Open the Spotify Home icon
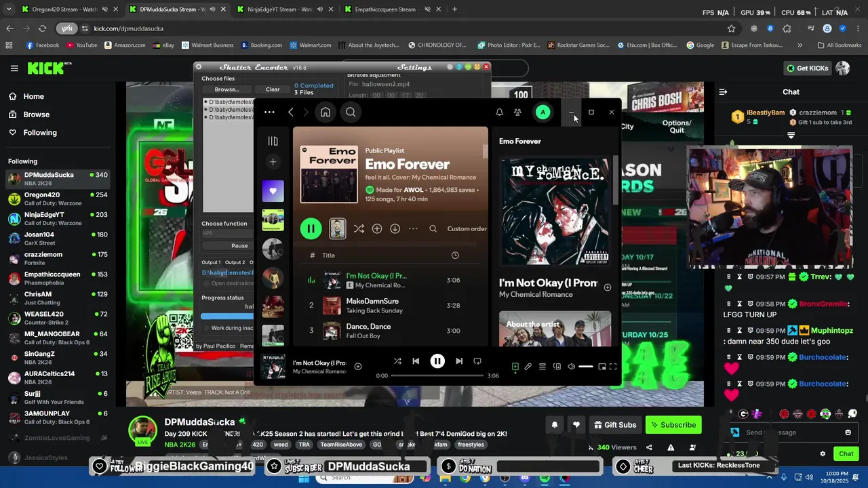 [325, 113]
